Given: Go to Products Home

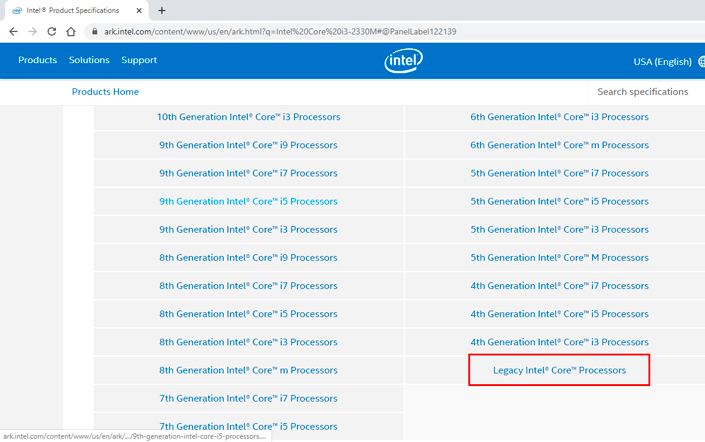Looking at the screenshot, I should [x=105, y=92].
